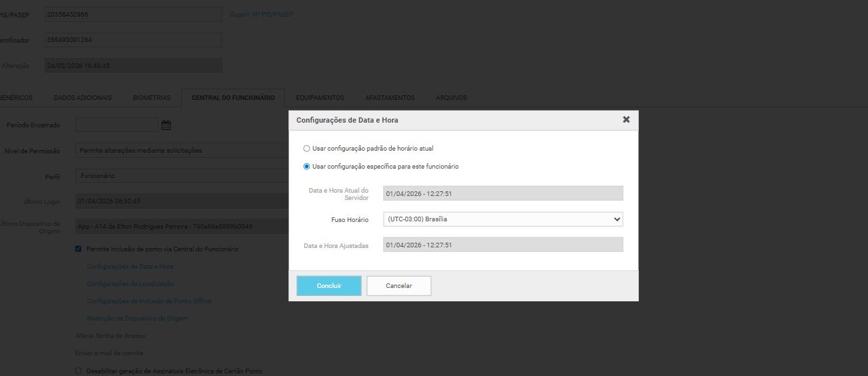Image resolution: width=868 pixels, height=376 pixels.
Task: Open the calendar picker for Período Encerrado
Action: coord(166,125)
